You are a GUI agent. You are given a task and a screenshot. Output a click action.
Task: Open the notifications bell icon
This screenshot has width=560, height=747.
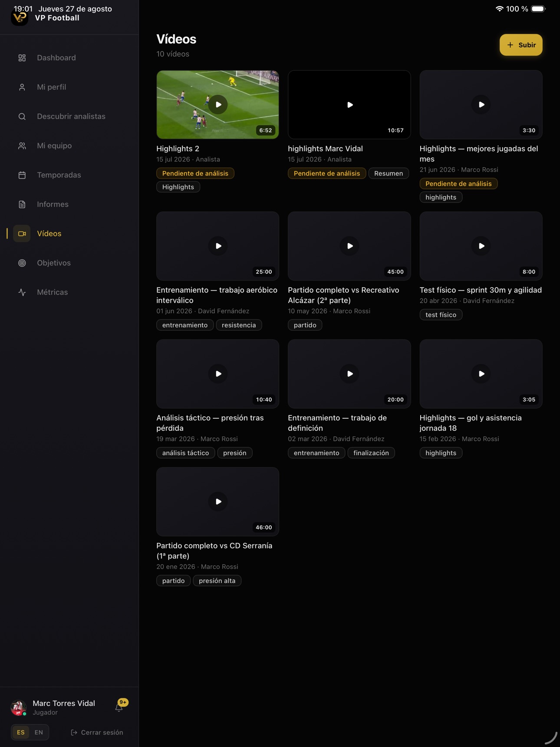(x=119, y=707)
